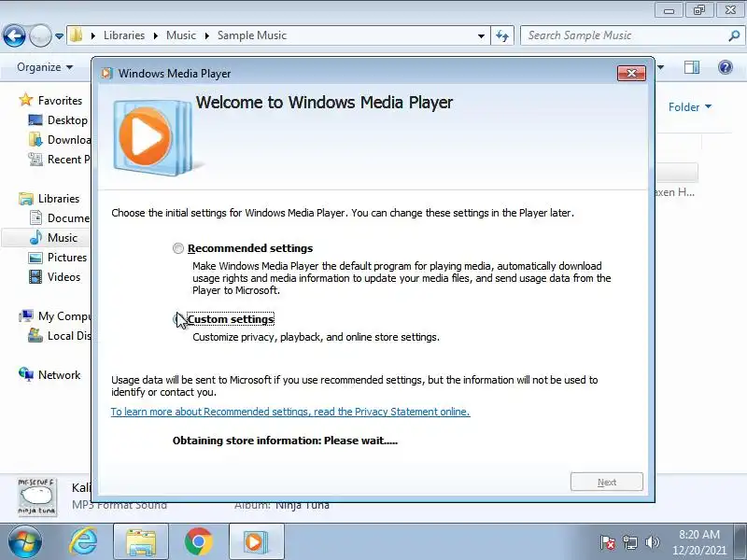Open the views dropdown arrow in Explorer toolbar
The width and height of the screenshot is (747, 560).
click(x=661, y=67)
